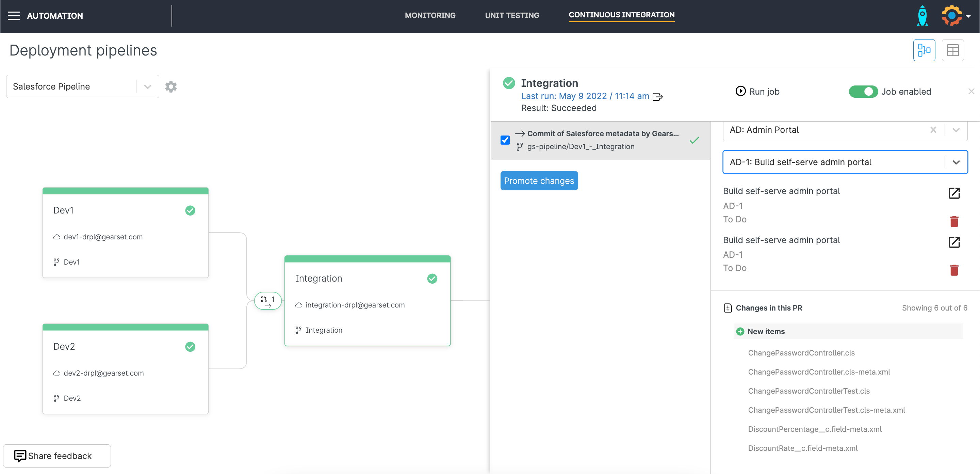The height and width of the screenshot is (474, 980).
Task: Click pull request badge between Dev and Integration
Action: coord(268,300)
